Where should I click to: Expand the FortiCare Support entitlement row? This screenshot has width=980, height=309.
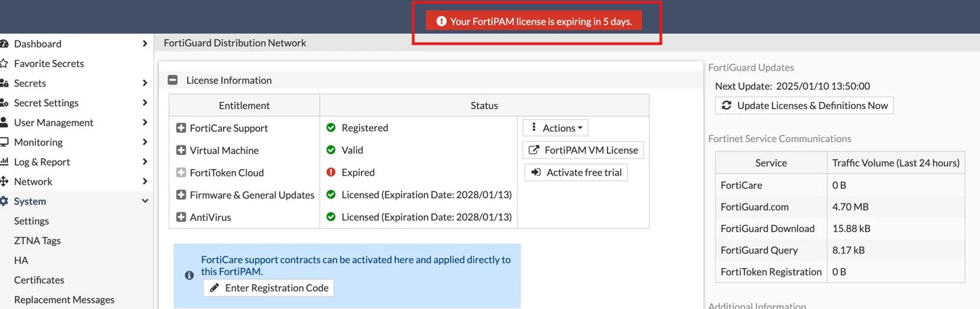[x=181, y=128]
